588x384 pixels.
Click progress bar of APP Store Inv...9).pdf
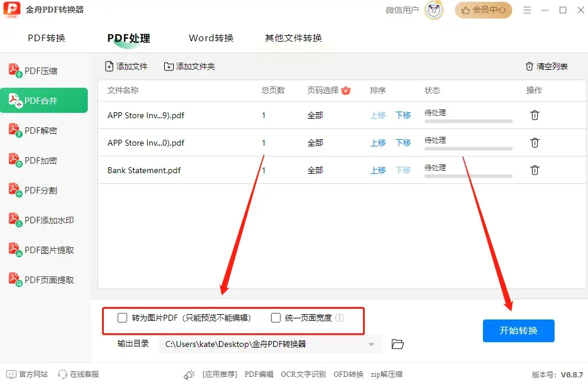pyautogui.click(x=469, y=121)
